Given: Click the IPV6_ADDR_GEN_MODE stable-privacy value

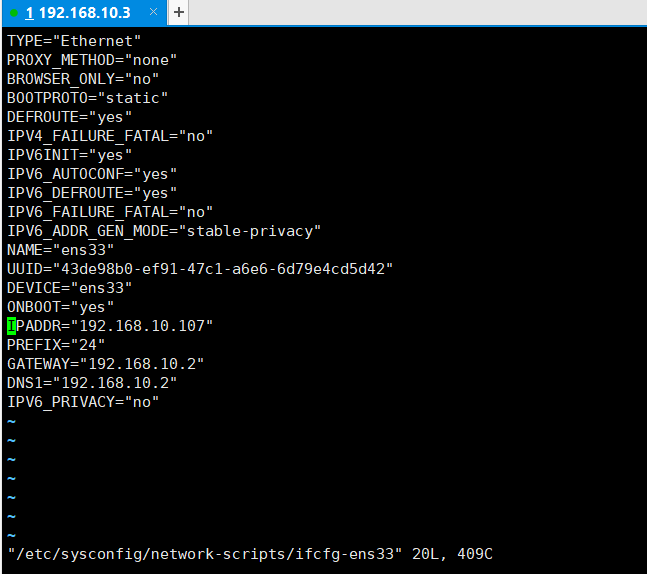Looking at the screenshot, I should coord(250,231).
